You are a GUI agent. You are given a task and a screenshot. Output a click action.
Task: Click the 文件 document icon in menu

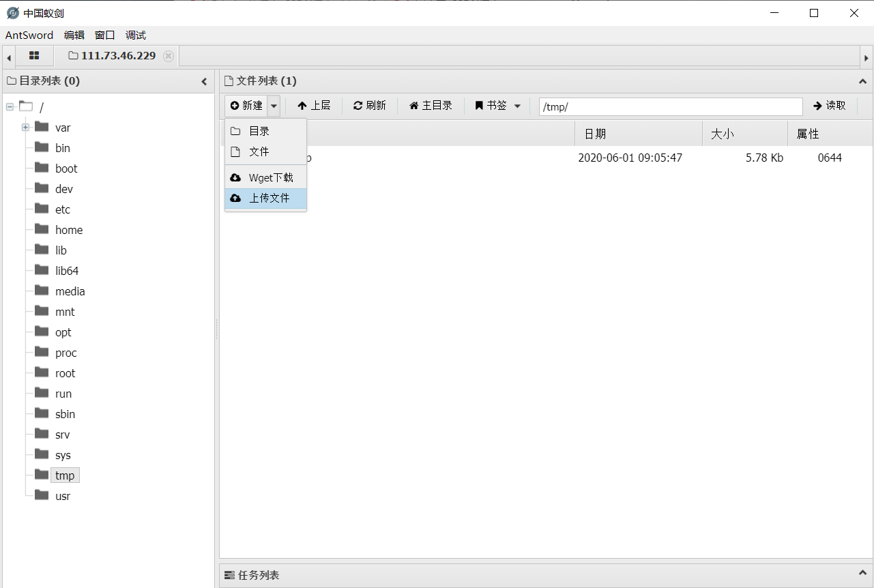pos(235,151)
